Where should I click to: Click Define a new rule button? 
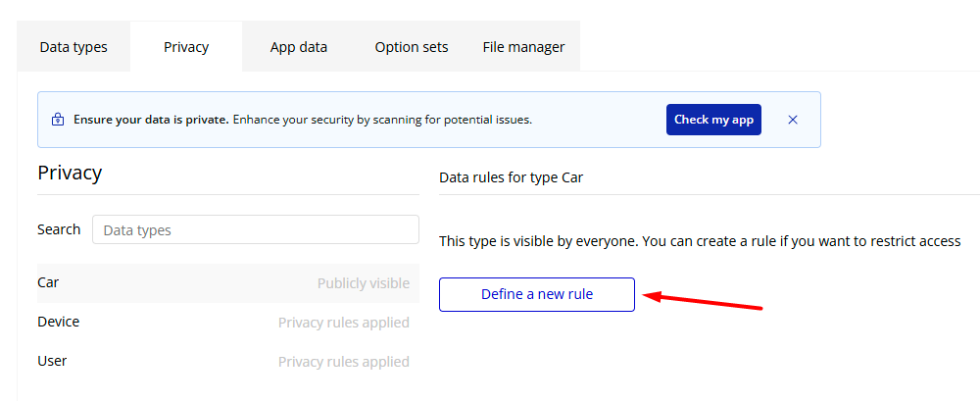(x=537, y=294)
